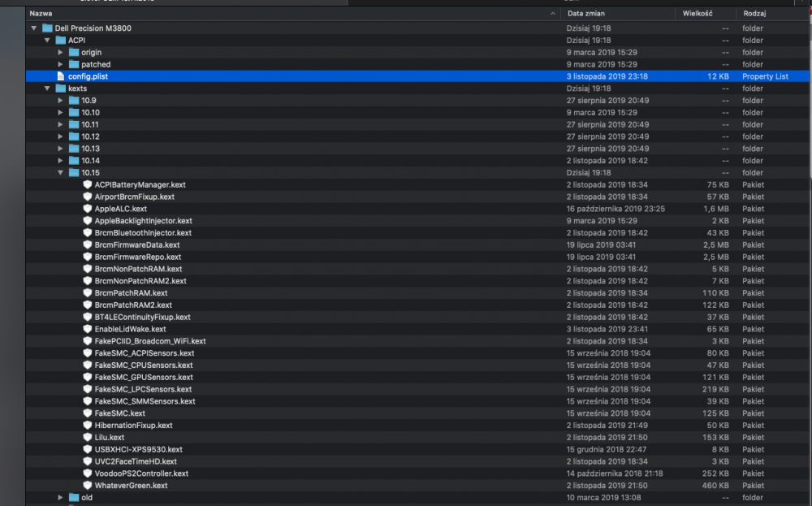Click the FakeSMC_SMMSensors.kext icon

pyautogui.click(x=88, y=401)
